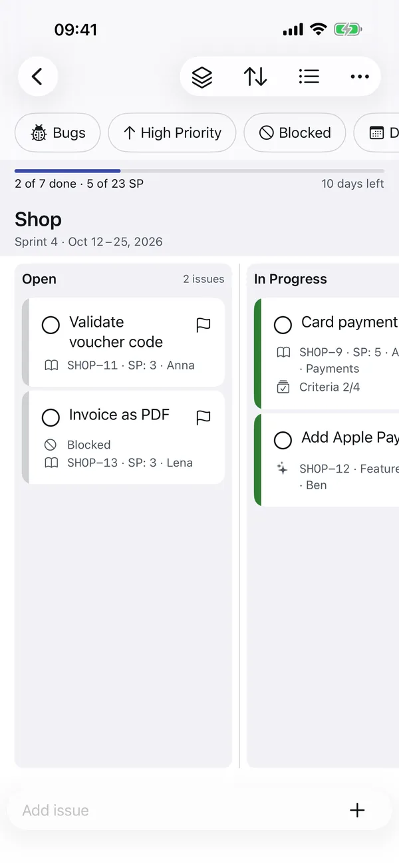Mark Invoice as PDF as done
Screen dimensions: 399x868
(51, 417)
